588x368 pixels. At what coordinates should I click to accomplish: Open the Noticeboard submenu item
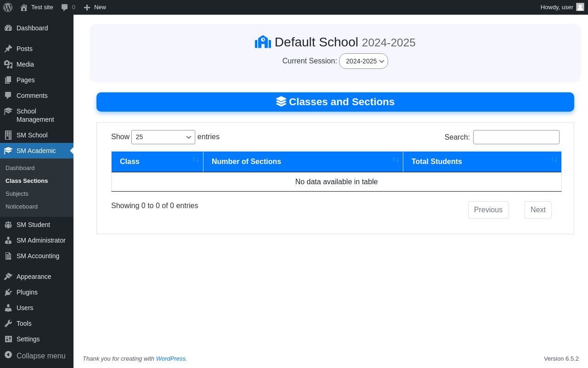[x=22, y=207]
